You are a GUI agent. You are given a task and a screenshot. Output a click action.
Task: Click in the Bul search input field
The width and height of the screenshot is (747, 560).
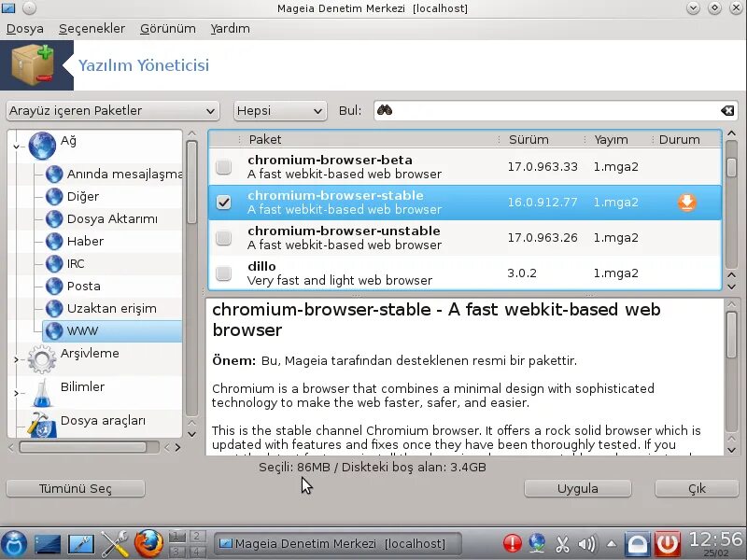pyautogui.click(x=556, y=110)
